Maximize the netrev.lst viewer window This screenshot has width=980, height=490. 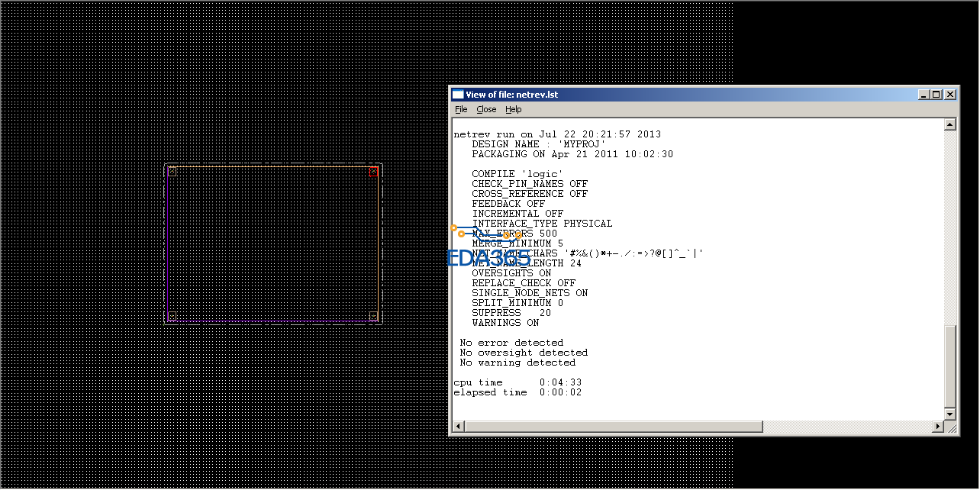(936, 95)
